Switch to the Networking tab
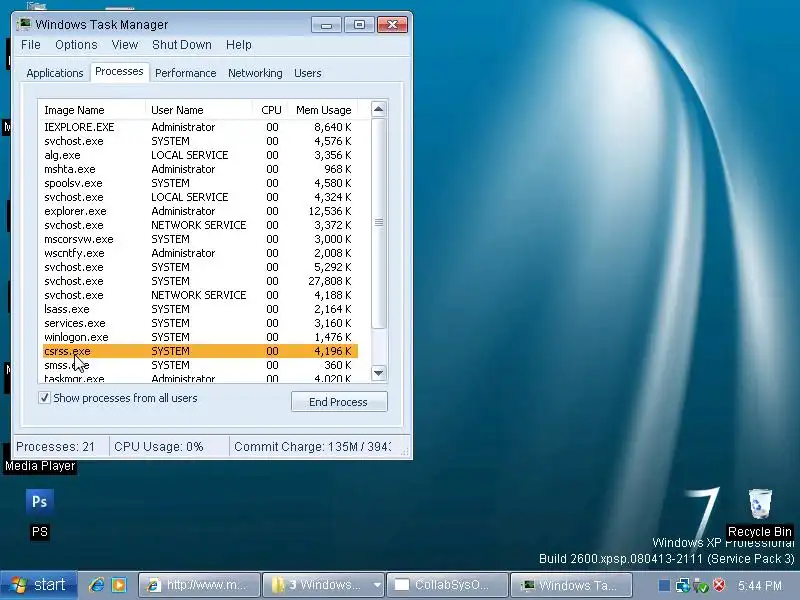800x600 pixels. (x=255, y=73)
